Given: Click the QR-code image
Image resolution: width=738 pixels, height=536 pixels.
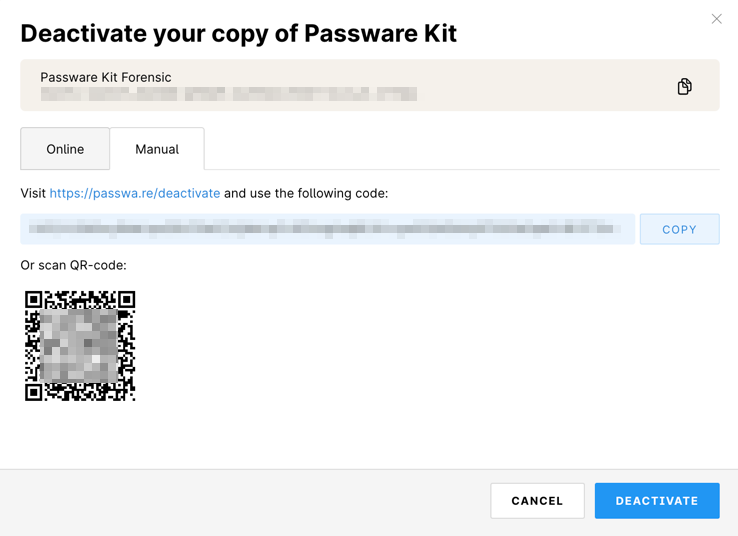Looking at the screenshot, I should tap(80, 346).
